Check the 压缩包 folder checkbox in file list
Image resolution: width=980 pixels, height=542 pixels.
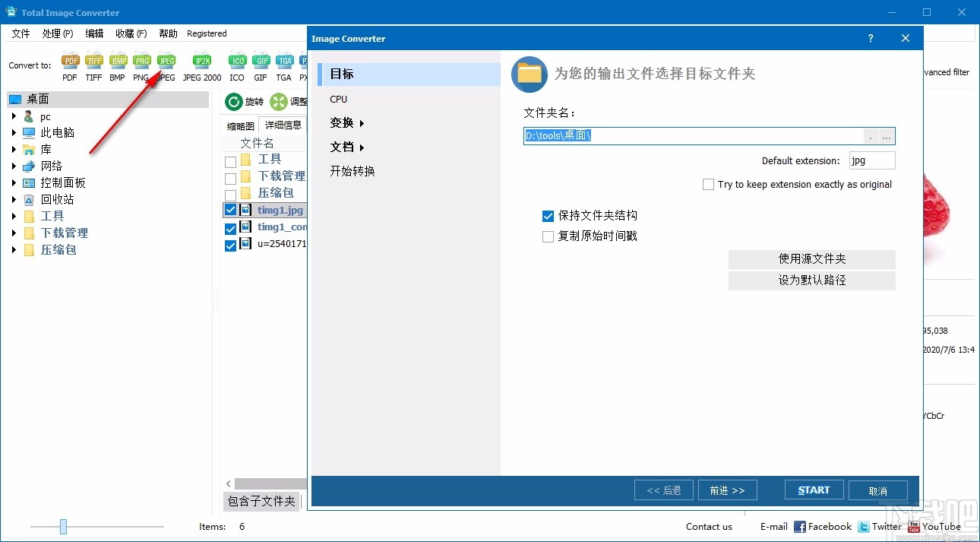click(x=230, y=195)
